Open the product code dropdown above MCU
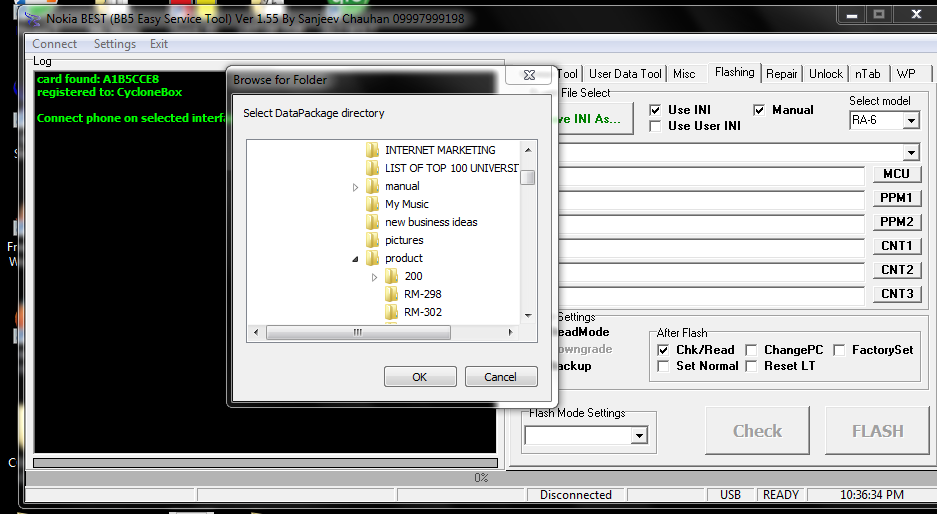Viewport: 937px width, 514px height. (911, 152)
